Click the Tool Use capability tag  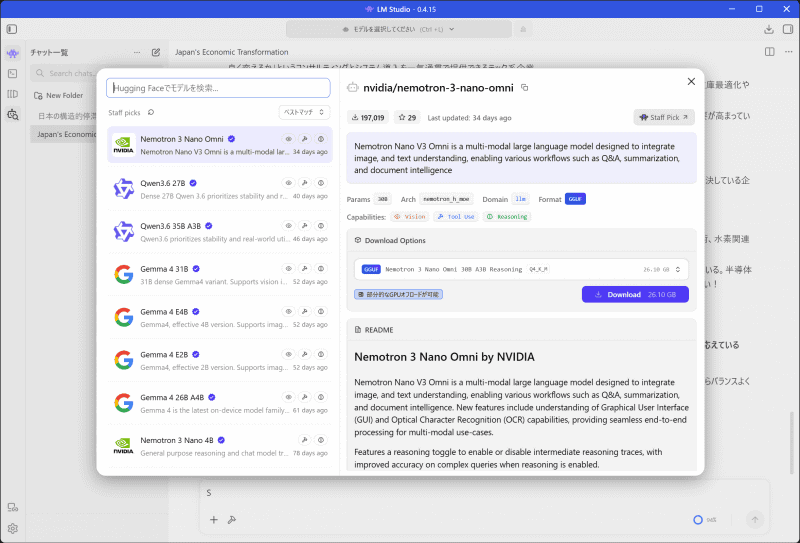tap(456, 217)
